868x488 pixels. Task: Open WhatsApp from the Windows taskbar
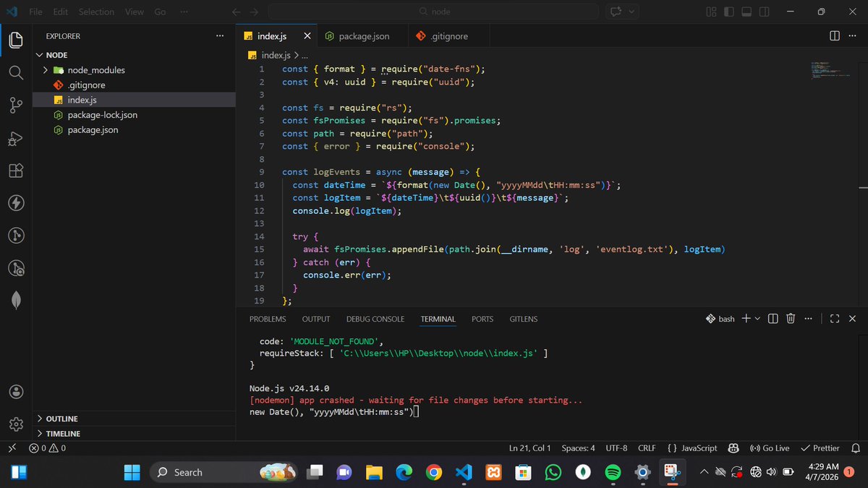tap(553, 472)
